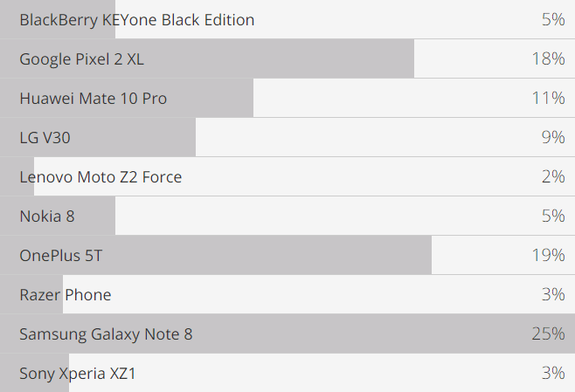Click the 2% vote percentage
The height and width of the screenshot is (392, 575).
coord(552,176)
